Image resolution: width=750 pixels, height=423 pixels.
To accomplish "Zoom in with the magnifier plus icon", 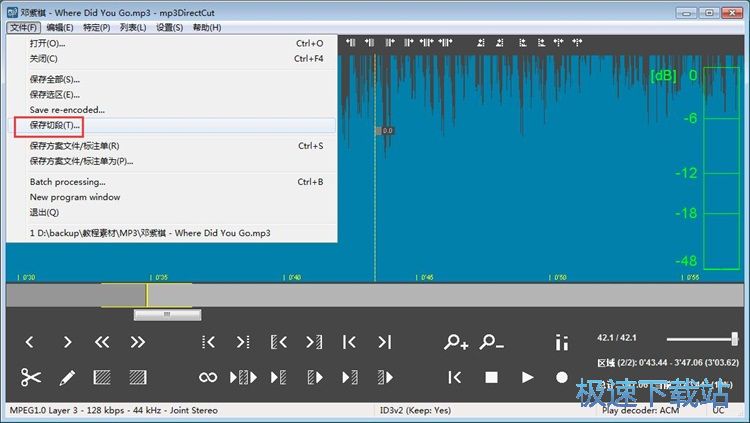I will click(456, 342).
